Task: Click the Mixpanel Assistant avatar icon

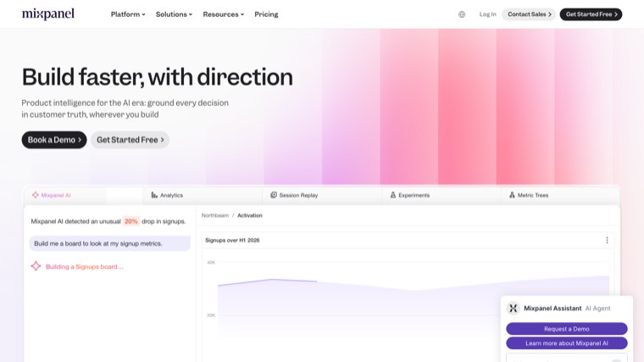Action: [513, 309]
